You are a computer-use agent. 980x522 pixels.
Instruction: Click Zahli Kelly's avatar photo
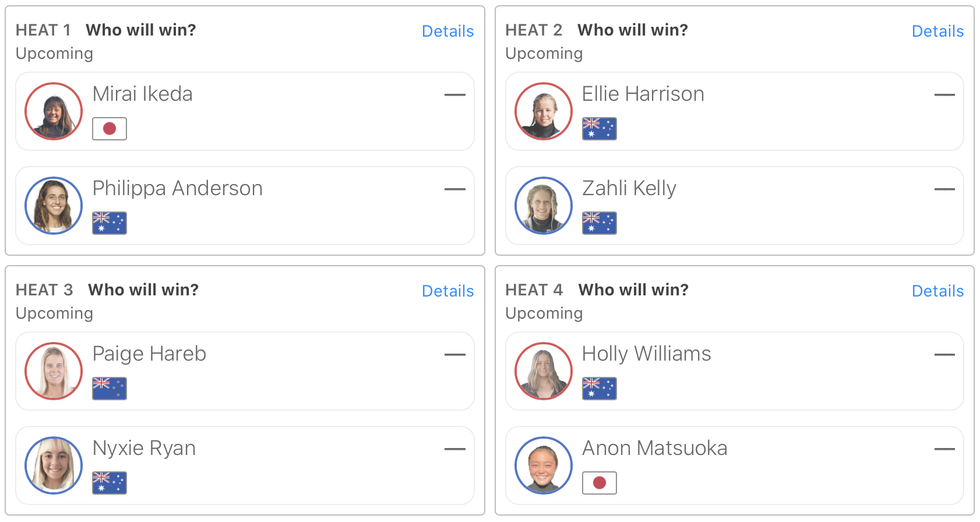click(x=543, y=206)
